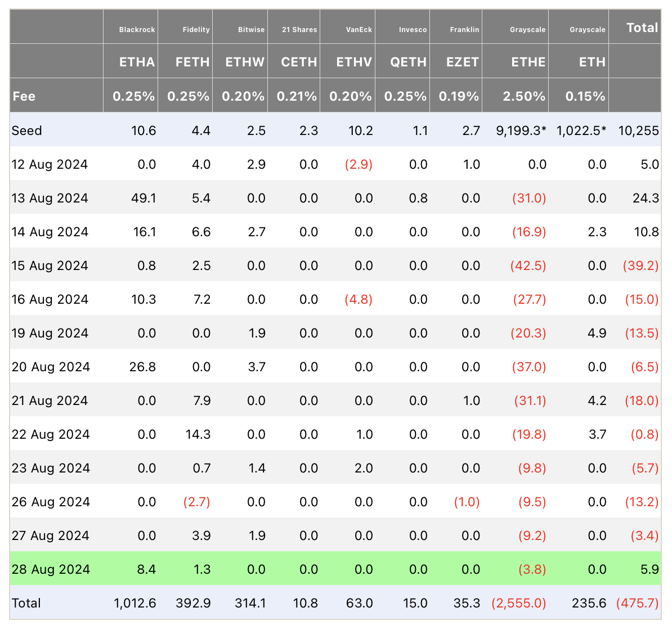Click the Total column header

tap(642, 28)
